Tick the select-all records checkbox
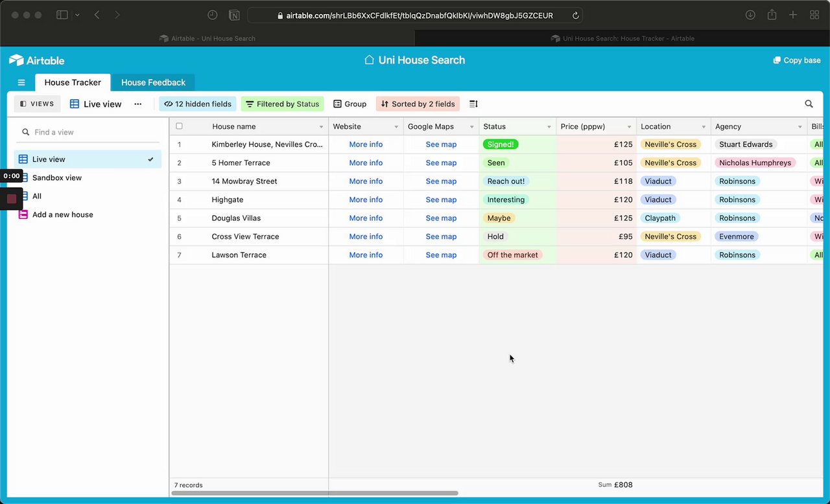The height and width of the screenshot is (504, 830). [x=179, y=126]
